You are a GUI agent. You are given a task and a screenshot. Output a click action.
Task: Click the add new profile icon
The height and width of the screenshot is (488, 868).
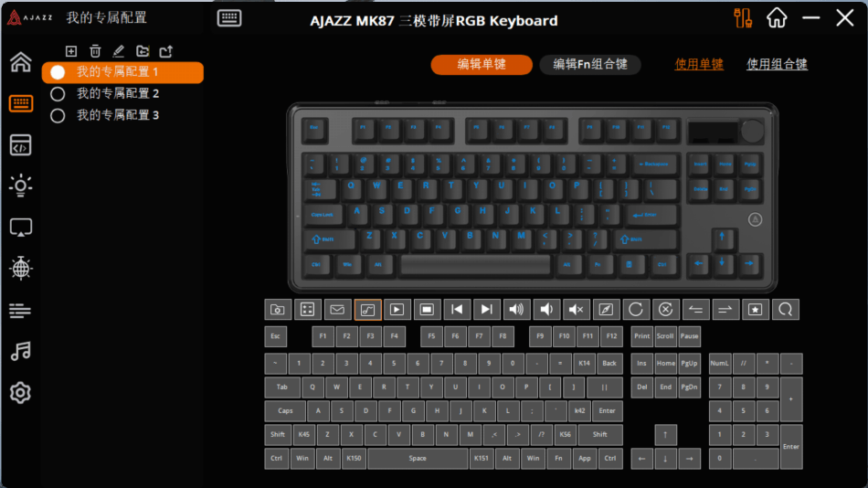click(x=71, y=51)
